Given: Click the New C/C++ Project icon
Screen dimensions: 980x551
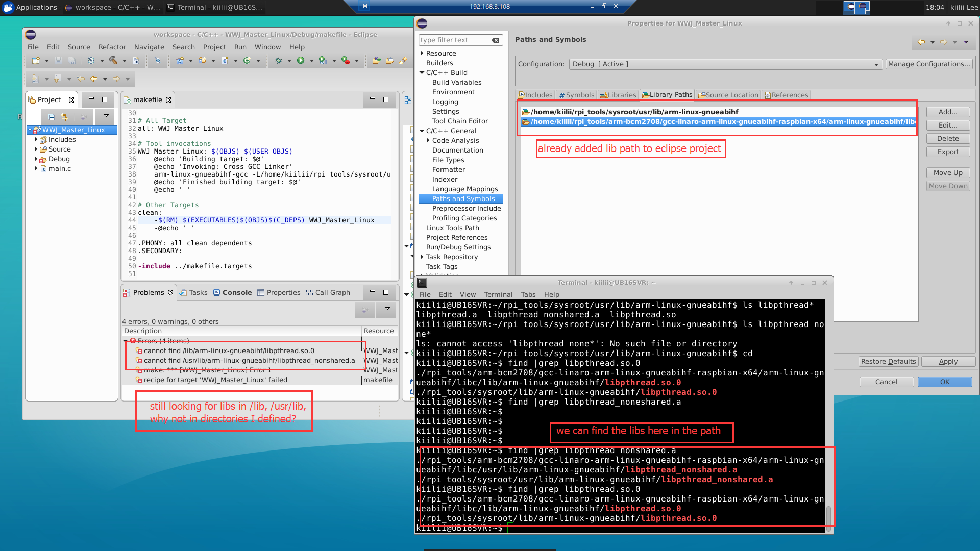Looking at the screenshot, I should 180,61.
